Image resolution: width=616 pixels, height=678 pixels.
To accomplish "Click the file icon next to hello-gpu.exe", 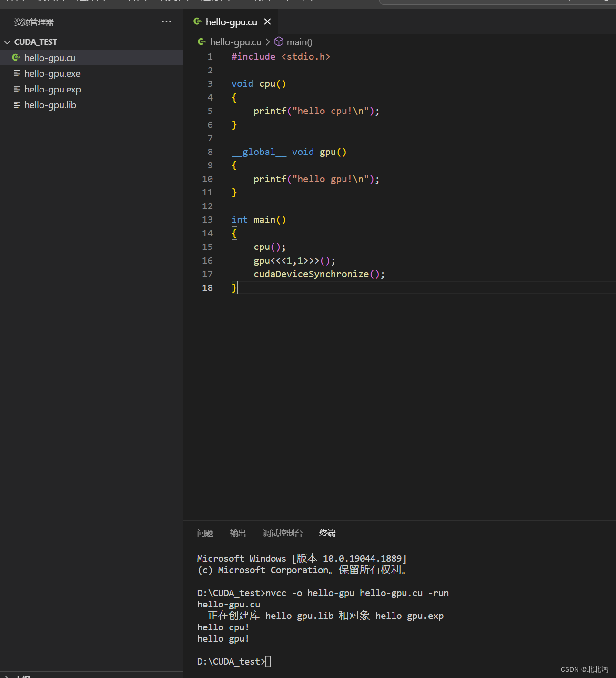I will (17, 73).
